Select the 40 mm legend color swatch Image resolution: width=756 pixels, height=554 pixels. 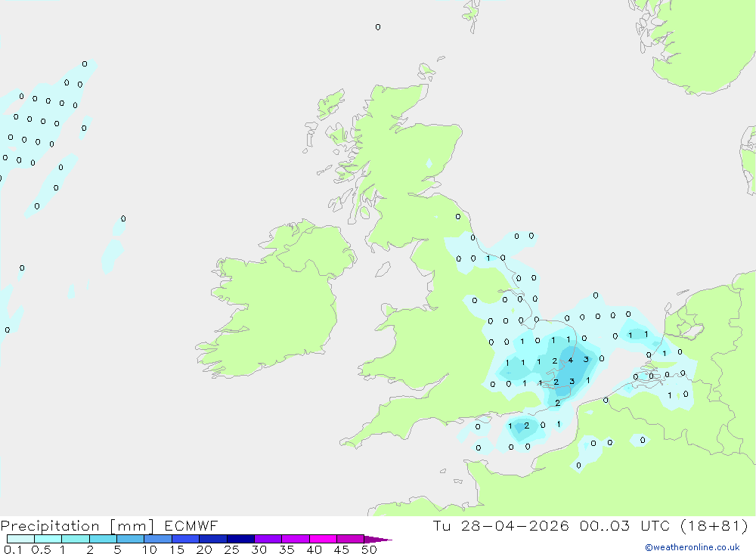(x=323, y=539)
